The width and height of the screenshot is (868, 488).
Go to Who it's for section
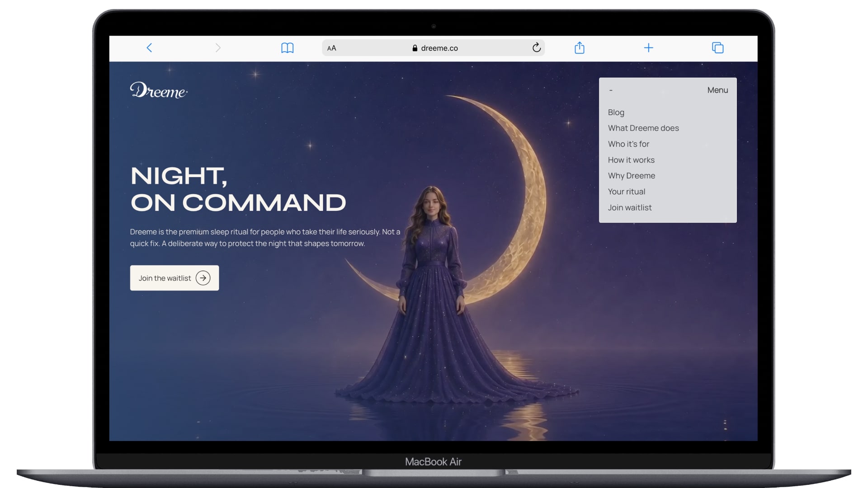click(x=628, y=144)
